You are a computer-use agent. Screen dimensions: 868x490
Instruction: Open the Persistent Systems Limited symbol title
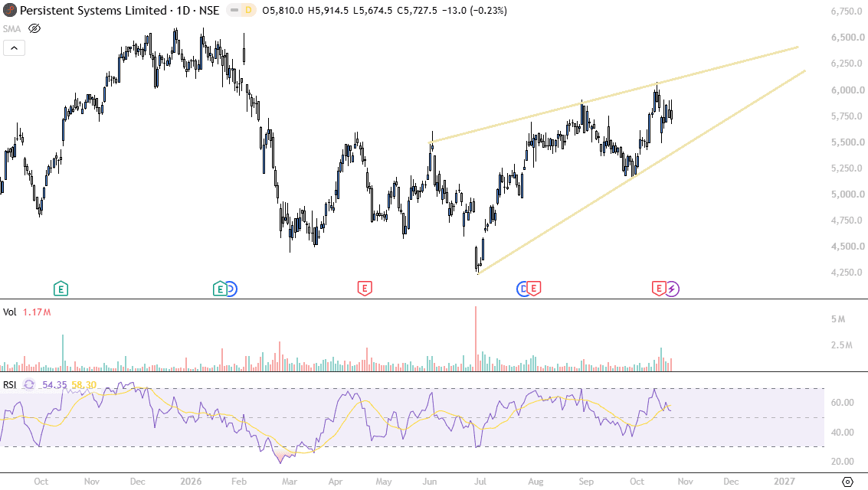120,11
